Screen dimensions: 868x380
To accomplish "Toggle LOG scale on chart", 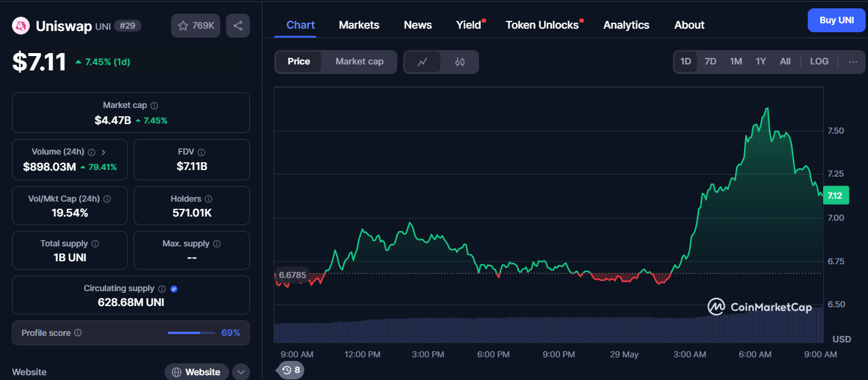I will (x=819, y=61).
